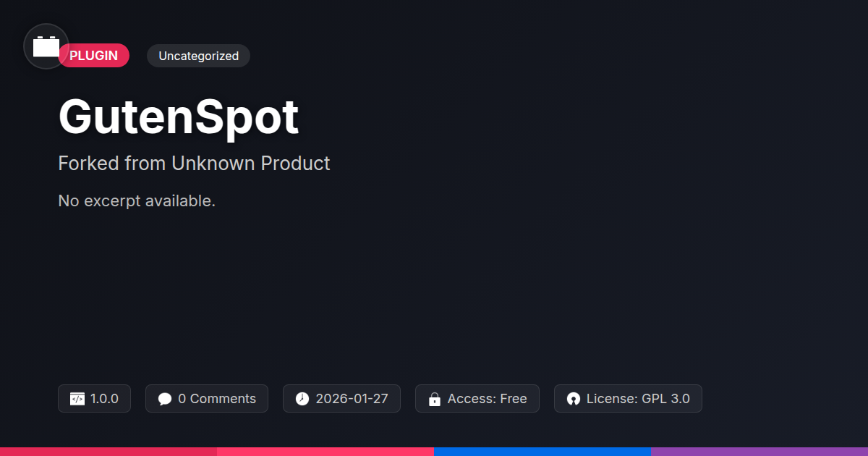
Task: Click the open source license icon
Action: [574, 399]
